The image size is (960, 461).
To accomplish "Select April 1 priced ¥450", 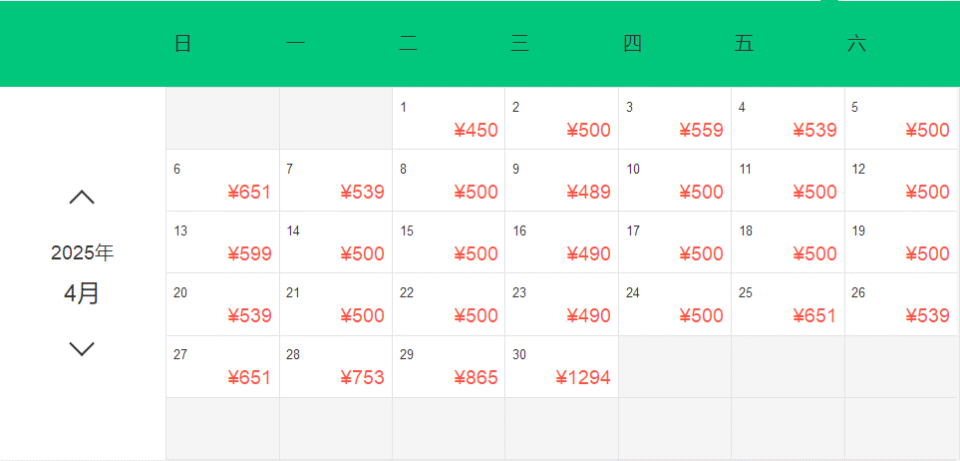I will coord(449,119).
